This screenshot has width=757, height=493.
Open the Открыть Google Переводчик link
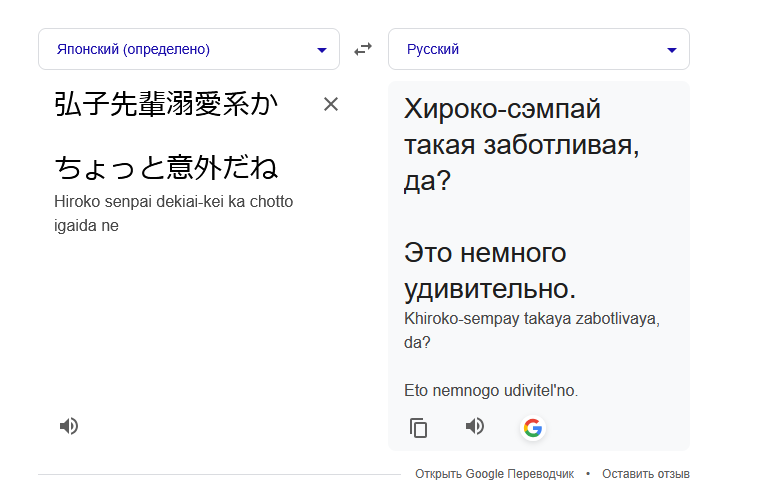pyautogui.click(x=494, y=474)
